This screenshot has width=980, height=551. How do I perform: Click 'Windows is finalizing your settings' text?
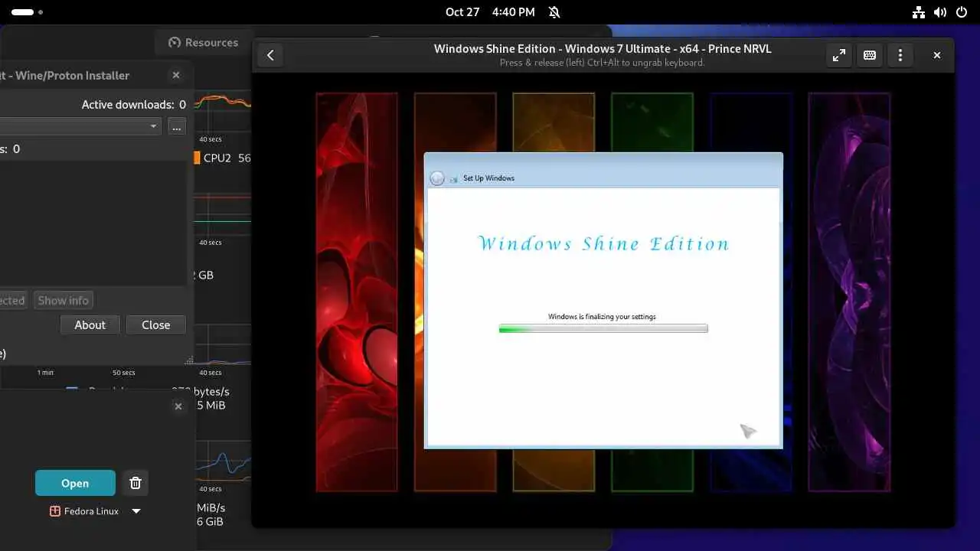(602, 316)
